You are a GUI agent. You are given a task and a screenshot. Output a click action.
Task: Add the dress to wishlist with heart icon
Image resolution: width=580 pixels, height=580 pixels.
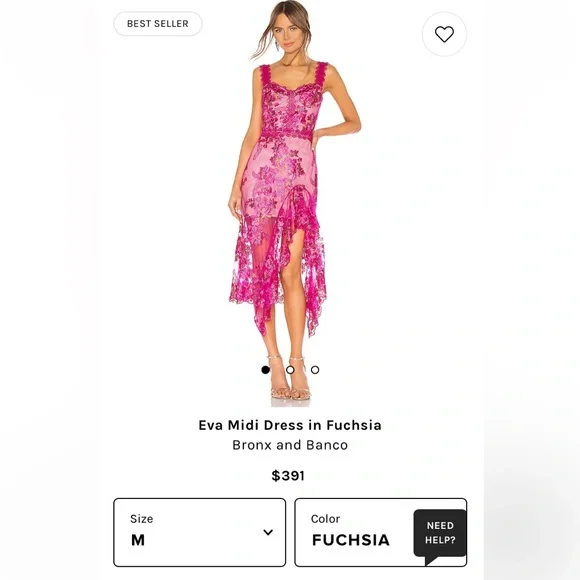point(444,34)
